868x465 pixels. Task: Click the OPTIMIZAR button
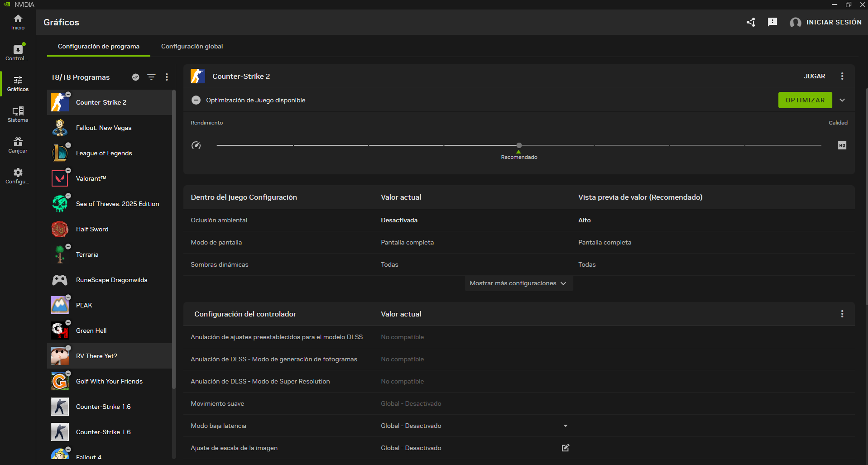pyautogui.click(x=805, y=100)
